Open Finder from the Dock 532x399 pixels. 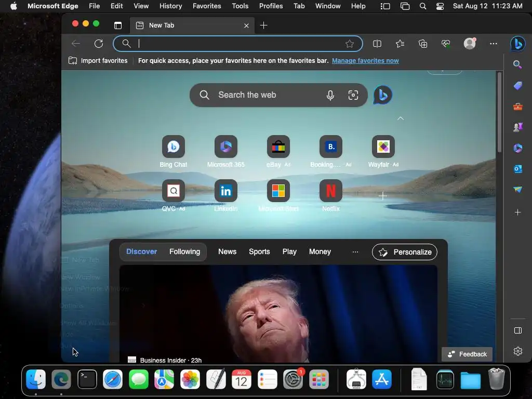click(36, 379)
